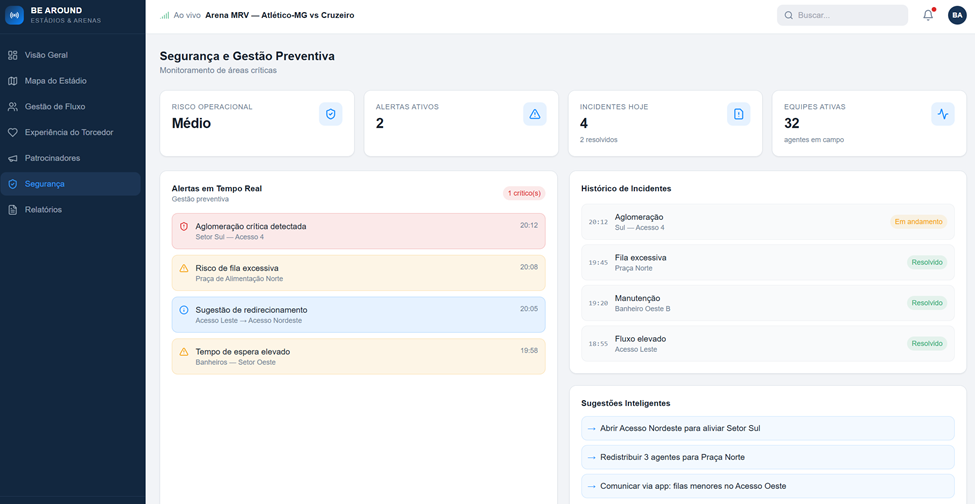Click the Histórico de Incidentes heading
975x504 pixels.
pos(626,188)
